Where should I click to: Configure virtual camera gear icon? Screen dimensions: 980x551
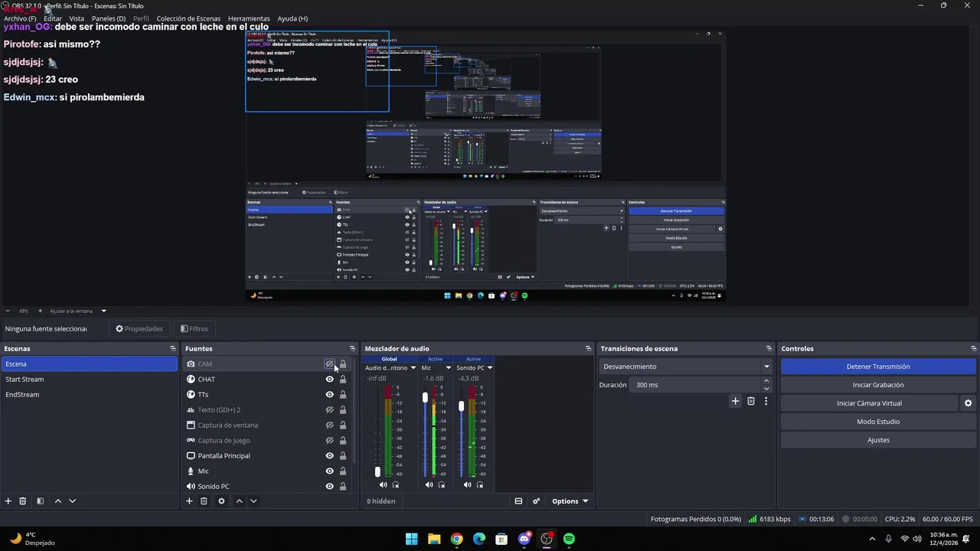point(968,403)
